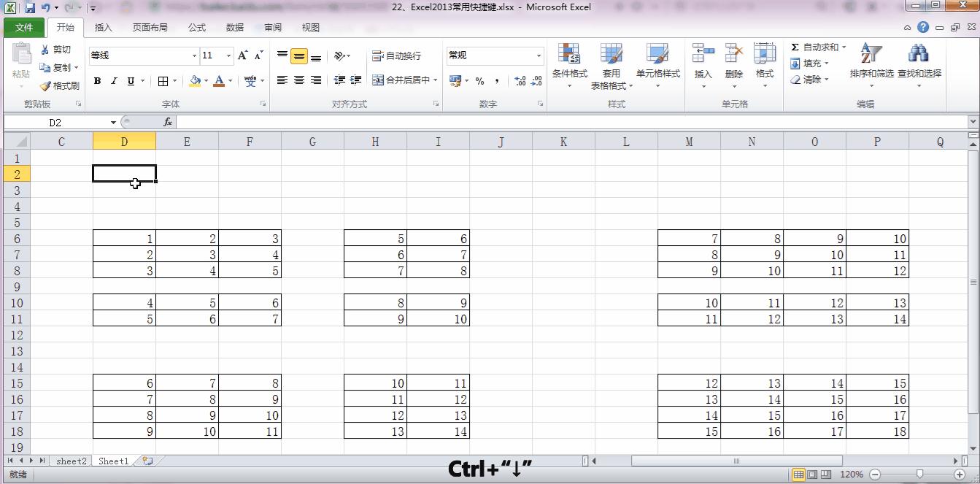Image resolution: width=980 pixels, height=484 pixels.
Task: Open the Clear 清除 dropdown
Action: tap(809, 80)
